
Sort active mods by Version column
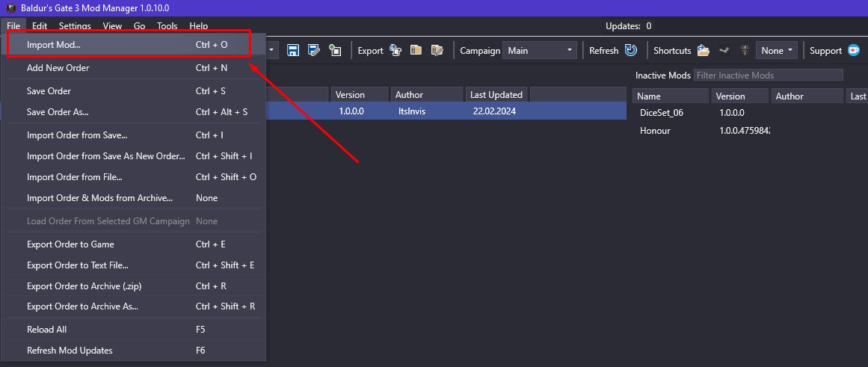tap(359, 95)
